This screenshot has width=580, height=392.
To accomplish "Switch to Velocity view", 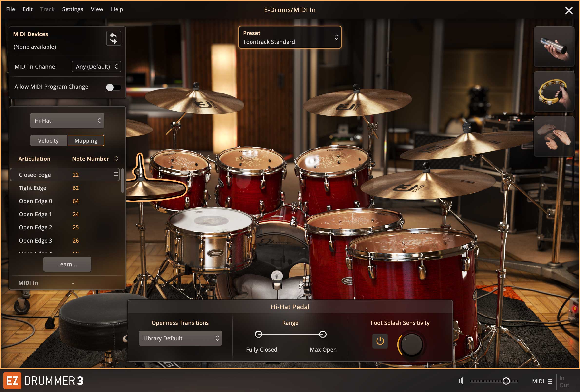I will [x=48, y=141].
